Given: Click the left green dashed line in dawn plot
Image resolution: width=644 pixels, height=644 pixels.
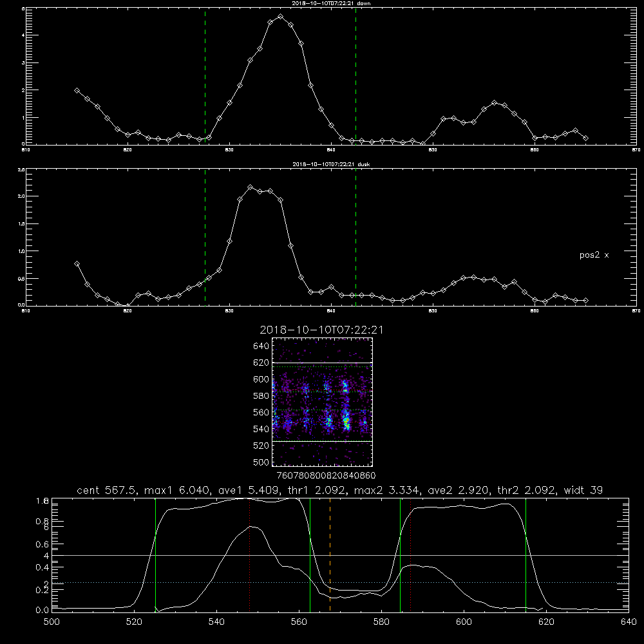Looking at the screenshot, I should tap(205, 76).
